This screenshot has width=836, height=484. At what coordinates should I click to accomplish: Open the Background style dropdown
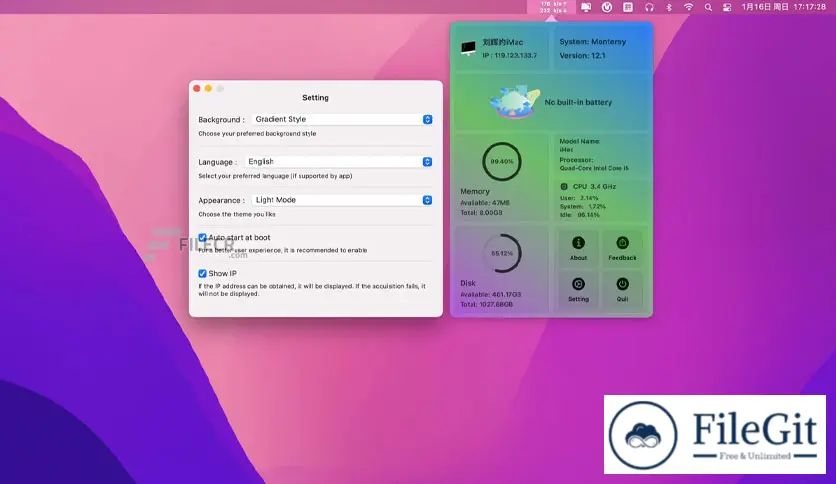coord(342,119)
